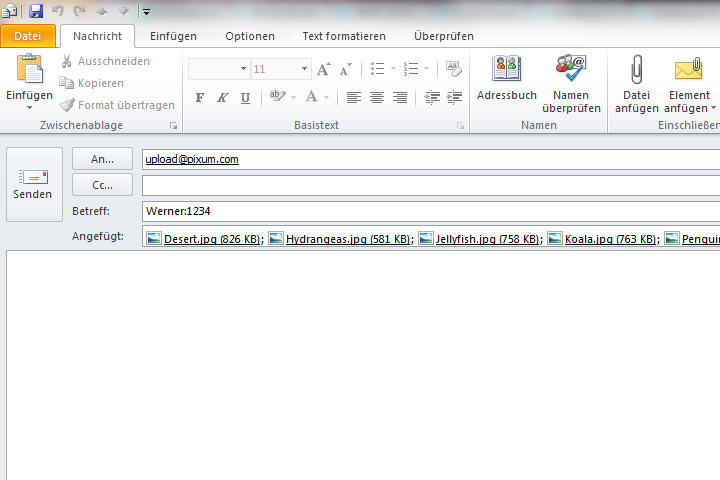Open the Adressbuch address book

506,78
